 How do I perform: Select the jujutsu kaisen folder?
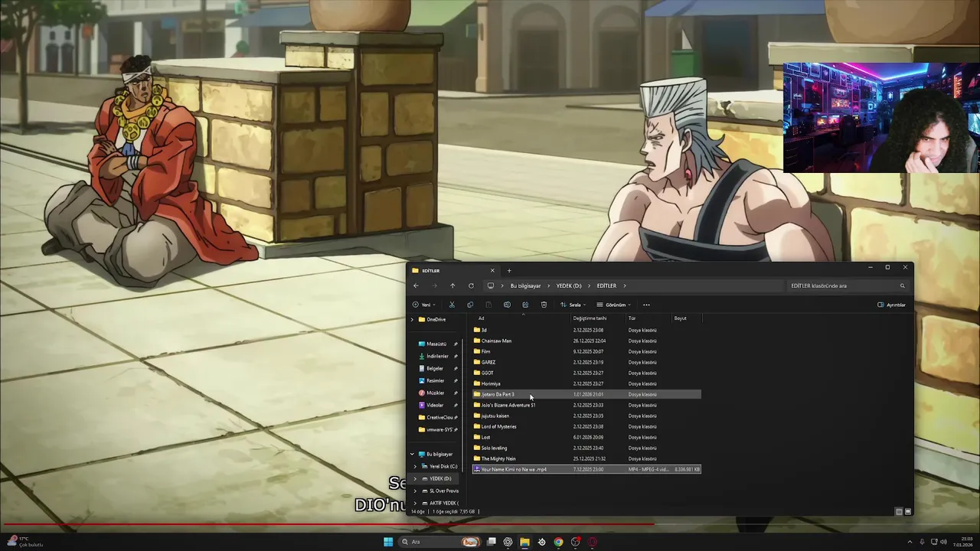tap(586, 416)
